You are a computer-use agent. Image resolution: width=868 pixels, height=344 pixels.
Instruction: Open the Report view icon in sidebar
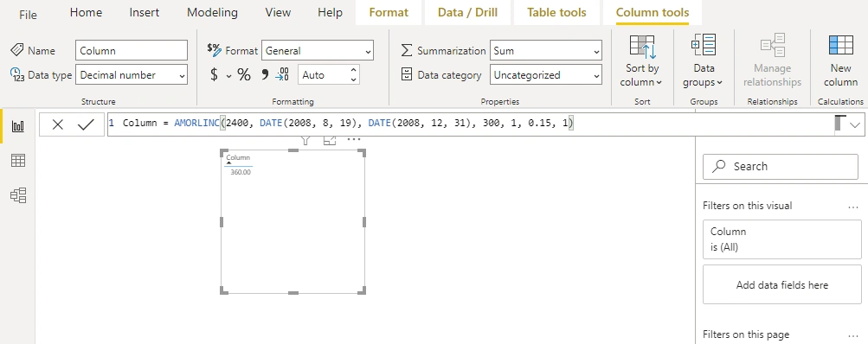(x=18, y=127)
